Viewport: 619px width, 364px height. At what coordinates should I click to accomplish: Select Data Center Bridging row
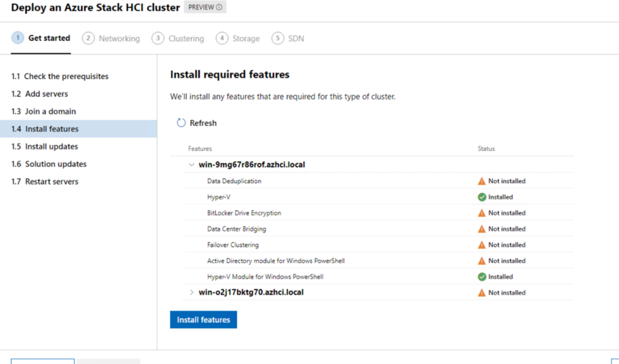(379, 229)
